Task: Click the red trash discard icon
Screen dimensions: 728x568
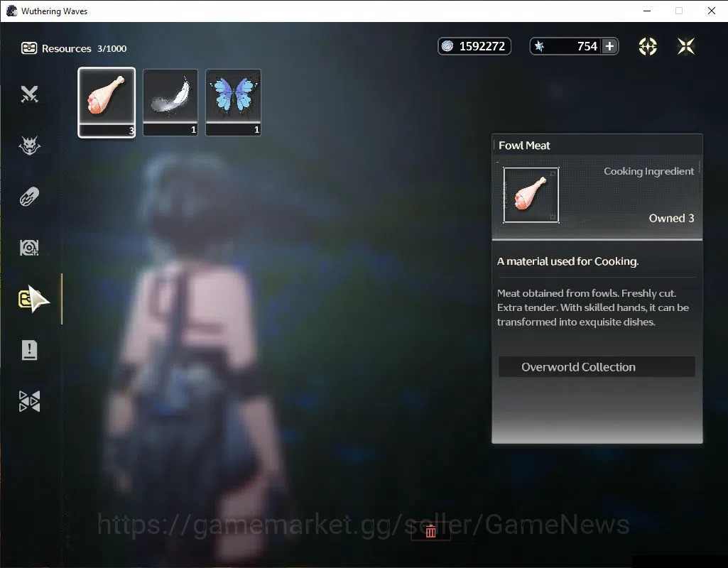Action: 431,531
